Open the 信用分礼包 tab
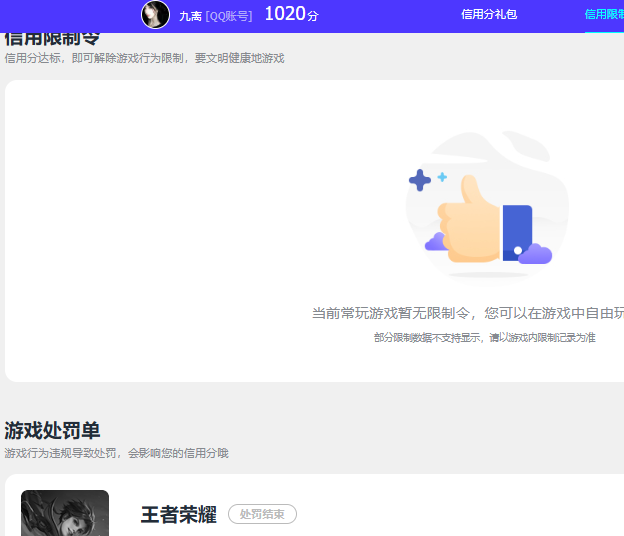Screen dimensions: 624x536 coord(489,15)
